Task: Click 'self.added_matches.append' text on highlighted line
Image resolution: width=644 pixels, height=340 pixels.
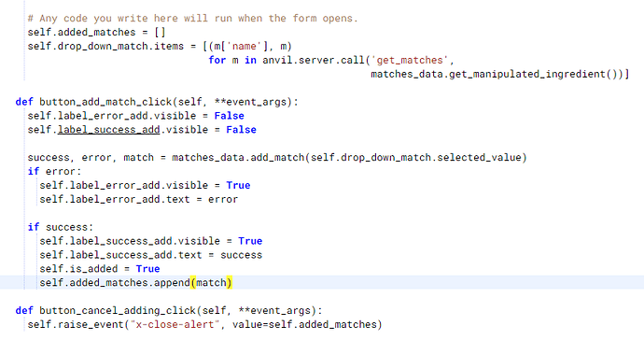Action: click(x=115, y=283)
